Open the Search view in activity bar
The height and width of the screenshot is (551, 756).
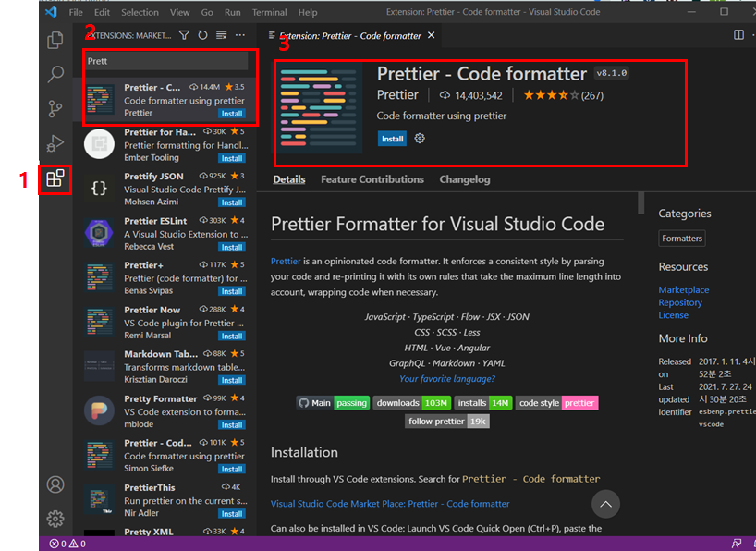pyautogui.click(x=55, y=74)
